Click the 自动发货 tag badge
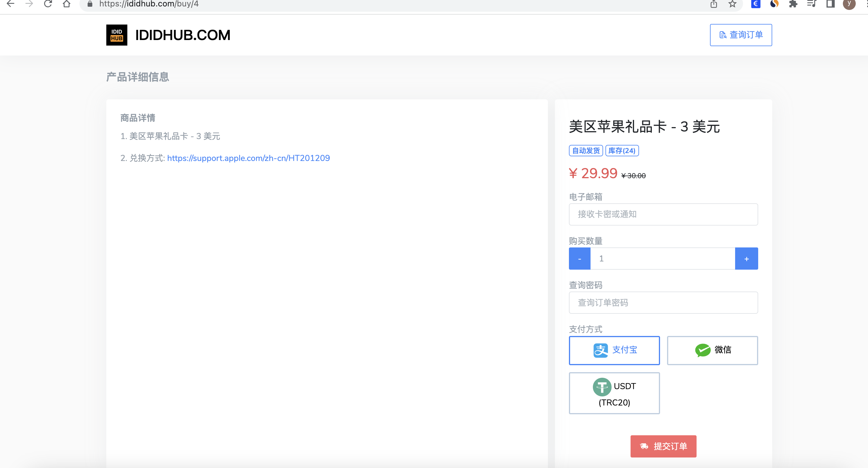This screenshot has height=468, width=868. pos(586,151)
